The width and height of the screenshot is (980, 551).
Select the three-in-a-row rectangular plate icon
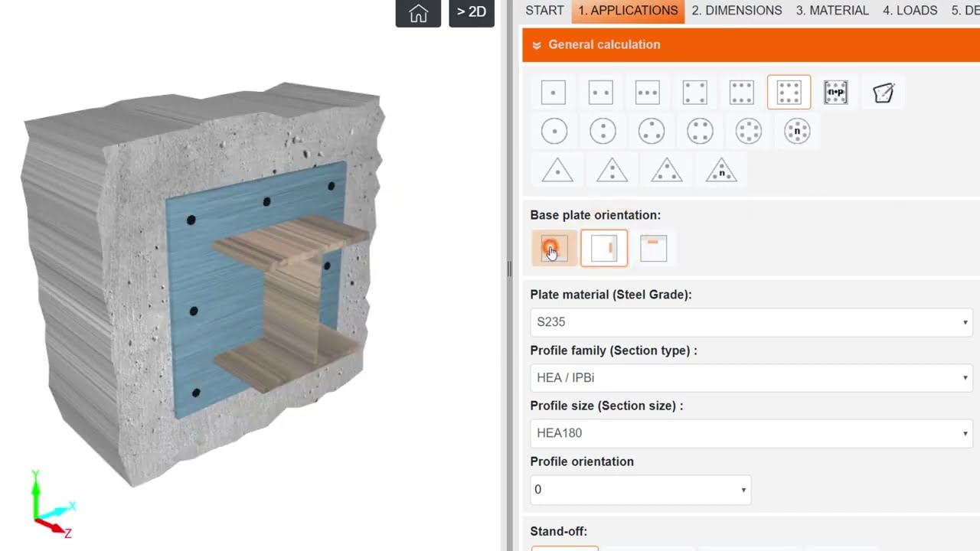point(648,93)
